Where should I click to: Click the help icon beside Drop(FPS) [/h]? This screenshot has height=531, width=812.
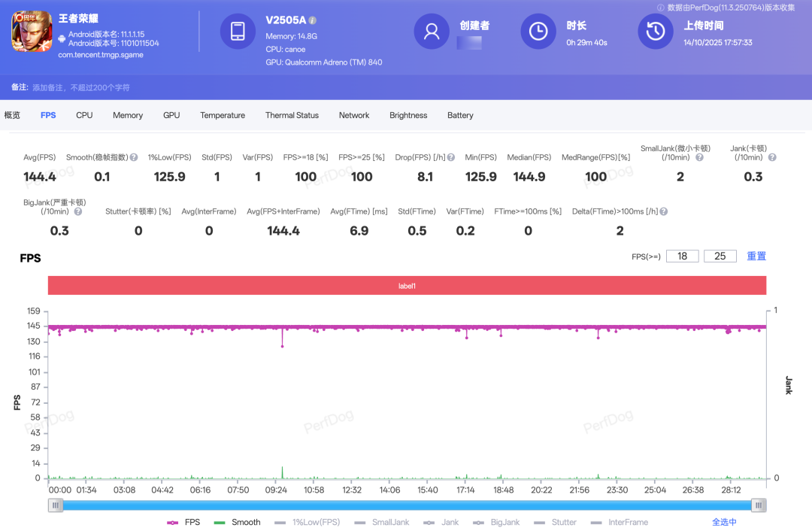click(x=451, y=158)
